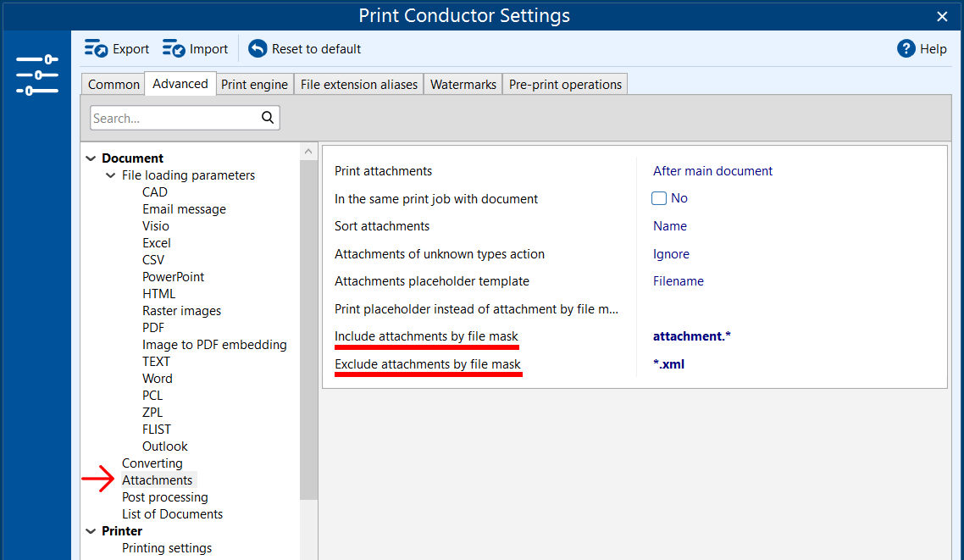964x560 pixels.
Task: Select Excel tree item
Action: click(157, 243)
